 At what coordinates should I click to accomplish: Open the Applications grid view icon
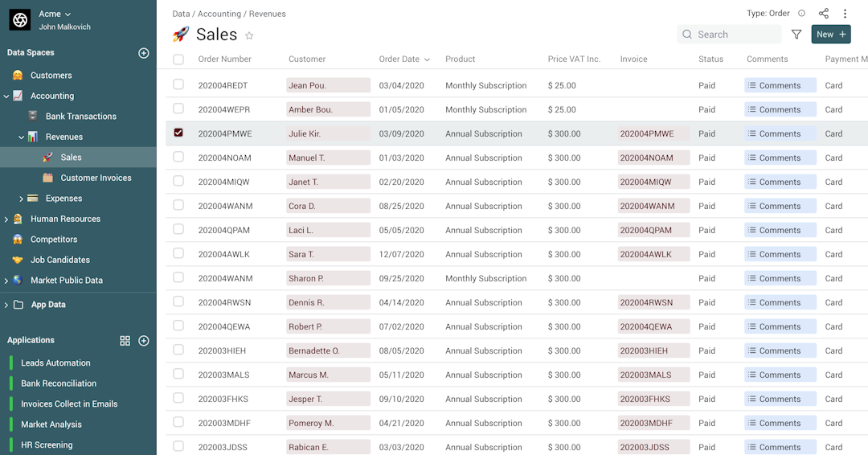[125, 341]
